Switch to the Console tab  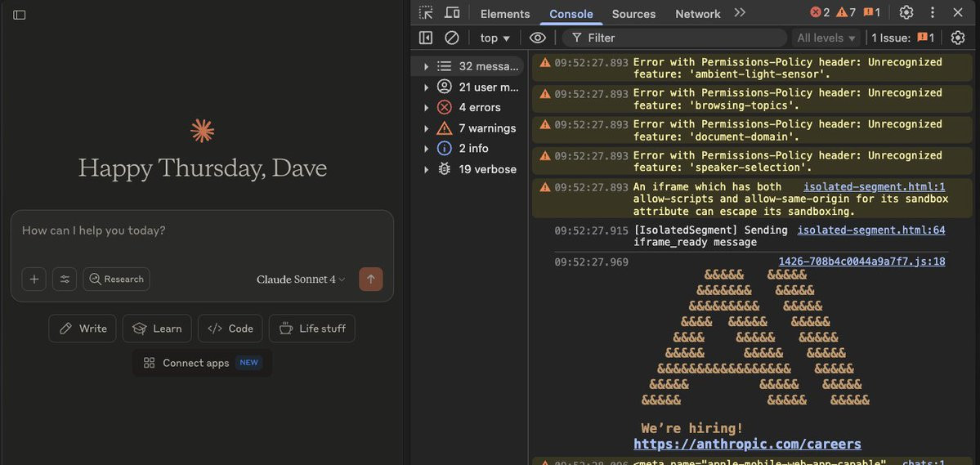pyautogui.click(x=571, y=14)
